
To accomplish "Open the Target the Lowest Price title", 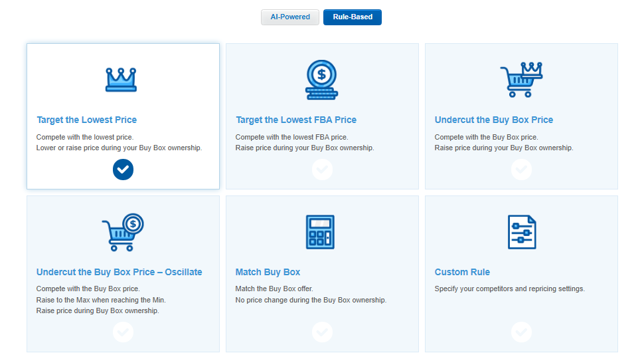I will click(87, 120).
